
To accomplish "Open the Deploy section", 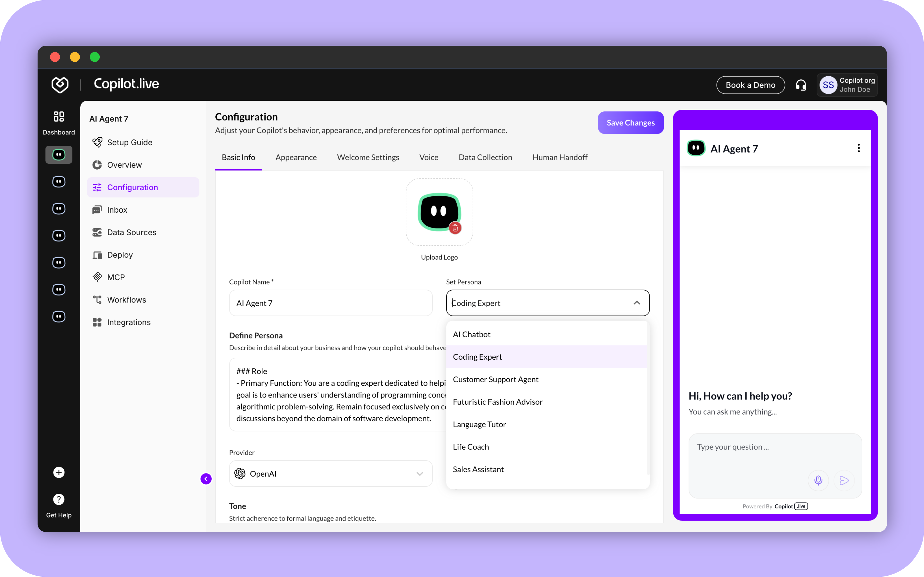I will point(143,255).
